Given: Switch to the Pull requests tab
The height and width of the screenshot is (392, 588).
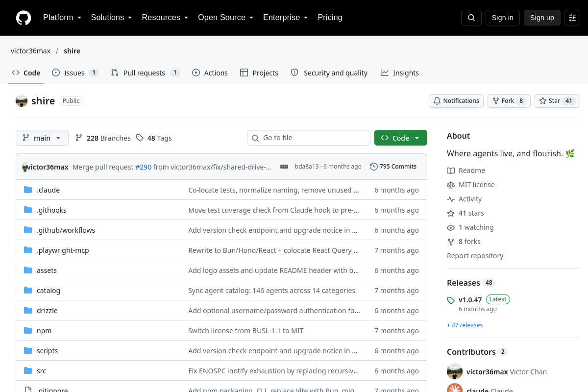Looking at the screenshot, I should click(146, 73).
